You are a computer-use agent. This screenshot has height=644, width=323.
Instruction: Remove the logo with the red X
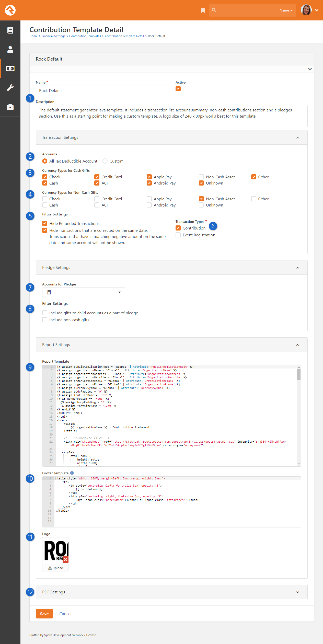[x=65, y=559]
